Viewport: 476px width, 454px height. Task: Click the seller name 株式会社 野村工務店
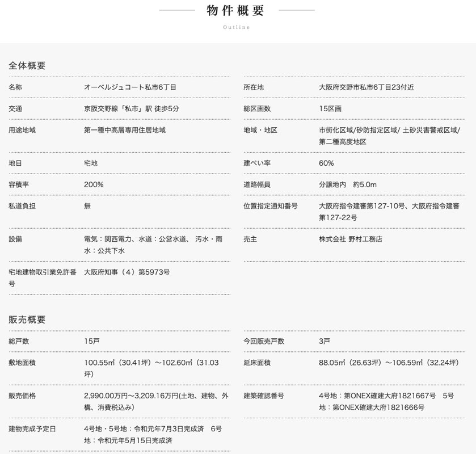click(x=351, y=239)
